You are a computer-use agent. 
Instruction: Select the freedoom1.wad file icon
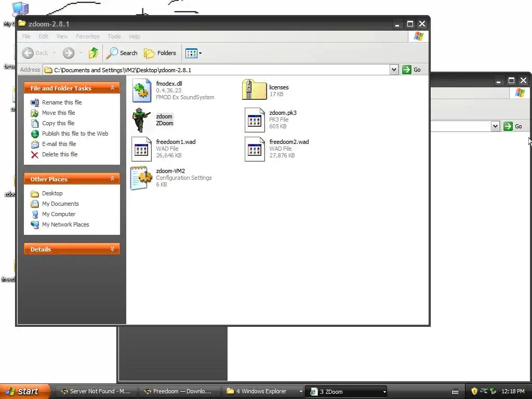coord(141,149)
